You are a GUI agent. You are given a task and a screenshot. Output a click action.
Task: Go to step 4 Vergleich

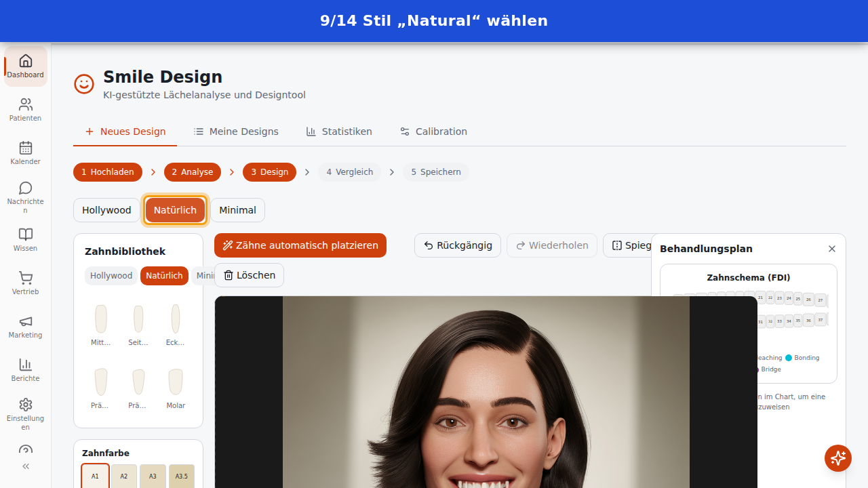[350, 172]
